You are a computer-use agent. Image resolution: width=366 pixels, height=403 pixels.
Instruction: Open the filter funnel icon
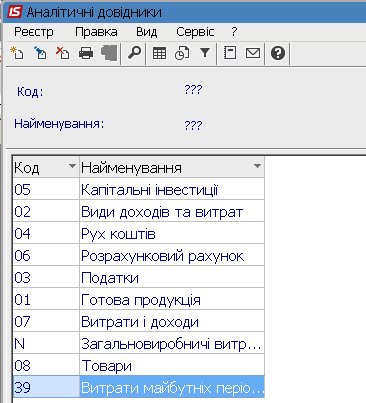pos(205,53)
